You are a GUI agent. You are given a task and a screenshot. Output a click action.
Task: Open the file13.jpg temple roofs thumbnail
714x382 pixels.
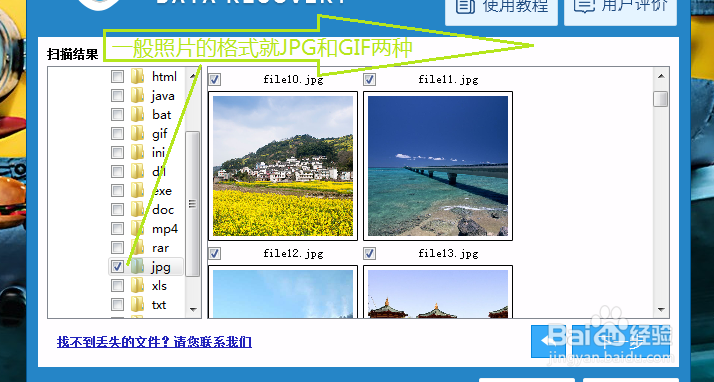[438, 292]
